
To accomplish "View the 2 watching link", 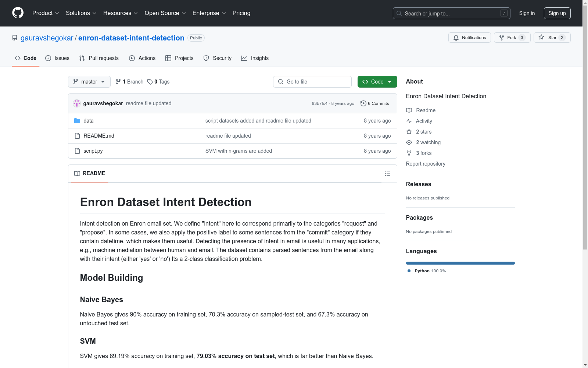I will [x=423, y=142].
